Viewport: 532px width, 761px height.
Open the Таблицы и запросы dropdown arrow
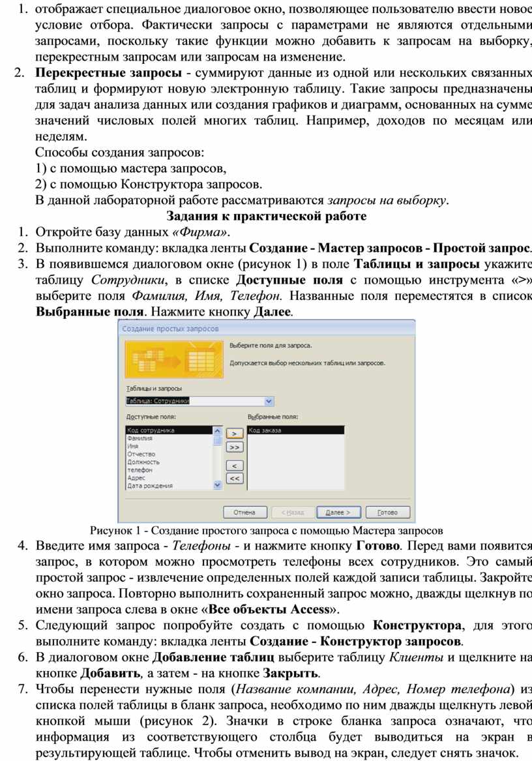point(269,401)
